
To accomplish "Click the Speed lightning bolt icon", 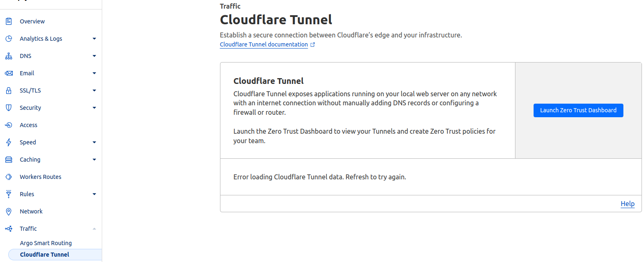I will pyautogui.click(x=8, y=142).
